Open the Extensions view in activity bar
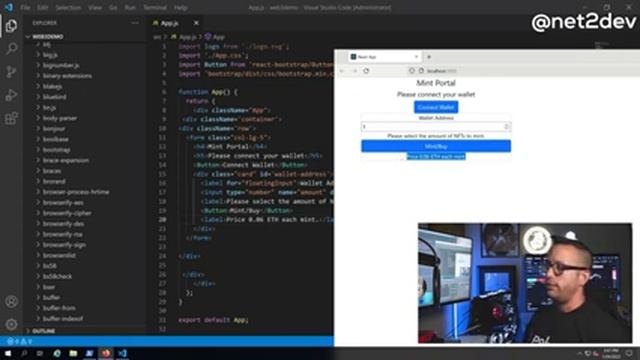640x360 pixels. [x=11, y=118]
